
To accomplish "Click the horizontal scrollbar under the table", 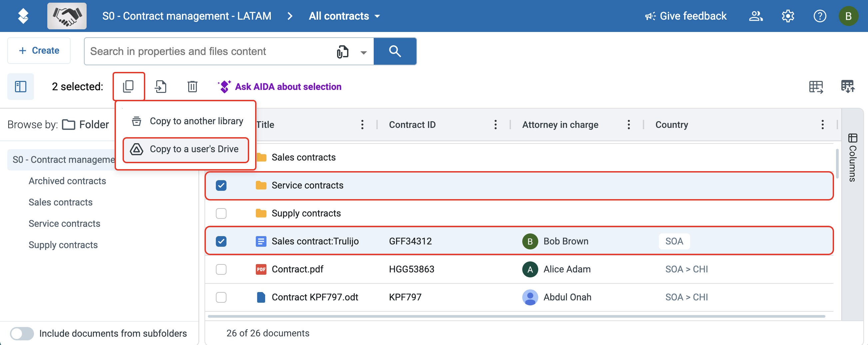I will click(516, 316).
